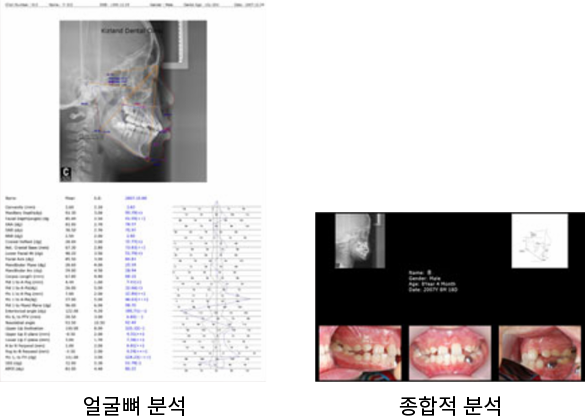Open the white cephalometric tracing thumbnail

pyautogui.click(x=540, y=241)
